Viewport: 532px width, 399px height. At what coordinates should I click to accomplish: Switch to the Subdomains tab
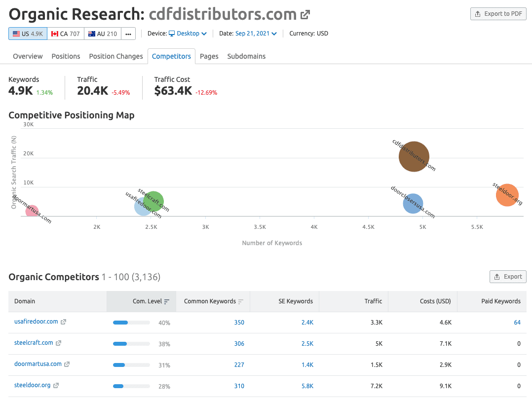tap(246, 56)
